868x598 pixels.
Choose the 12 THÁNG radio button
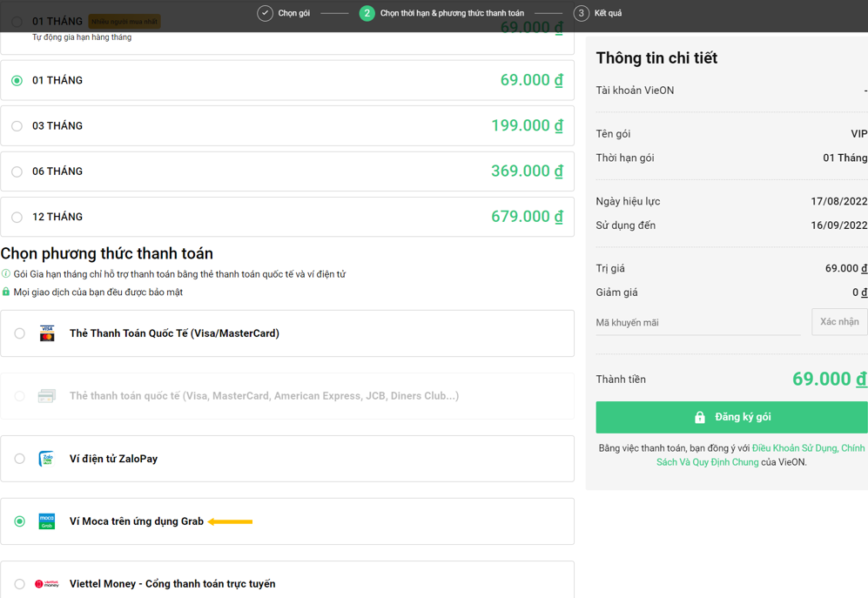click(x=17, y=217)
